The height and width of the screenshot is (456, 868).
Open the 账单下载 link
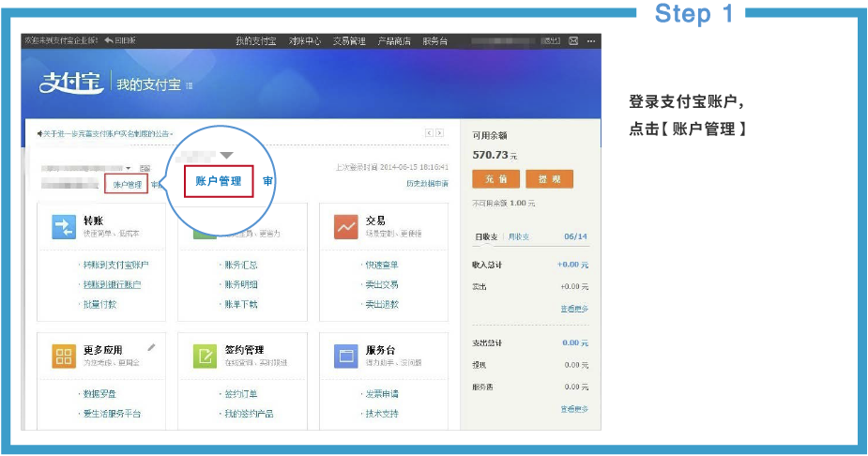pos(241,304)
